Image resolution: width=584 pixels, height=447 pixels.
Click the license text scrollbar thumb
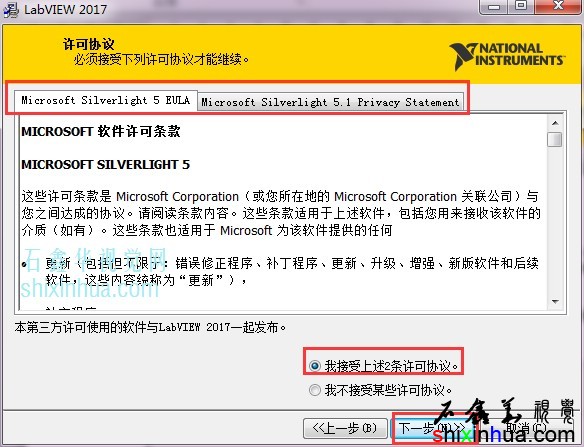[x=555, y=139]
